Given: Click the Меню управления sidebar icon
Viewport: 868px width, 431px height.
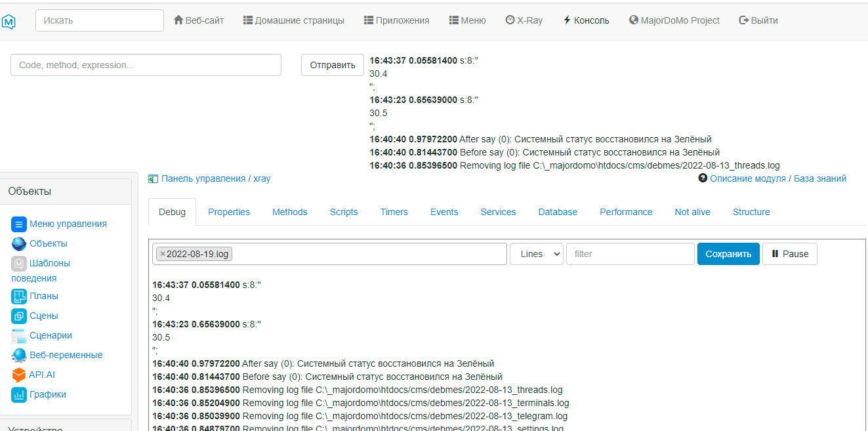Looking at the screenshot, I should click(x=19, y=224).
